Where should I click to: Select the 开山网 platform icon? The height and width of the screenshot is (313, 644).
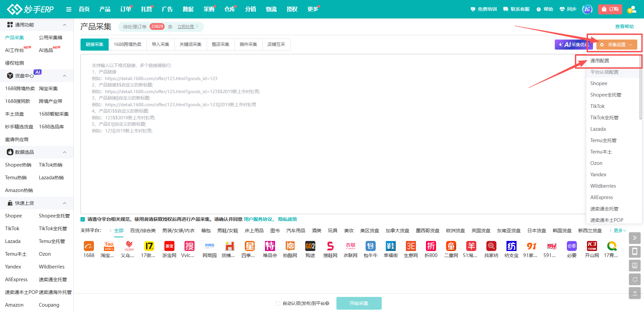[592, 246]
